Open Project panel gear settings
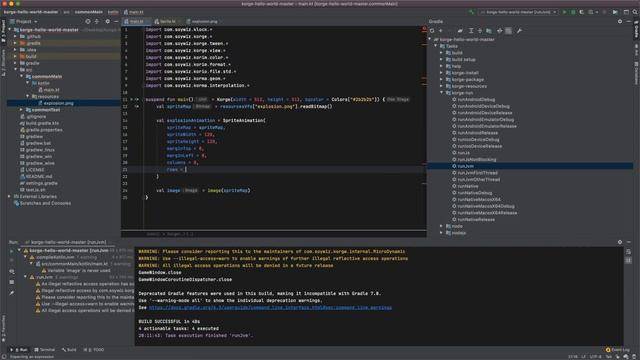Screen dimensions: 640x360 [107, 21]
